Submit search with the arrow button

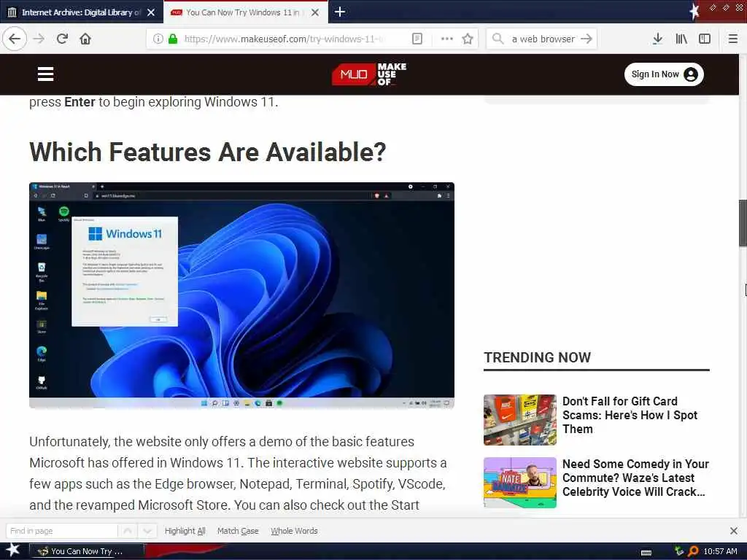click(587, 39)
